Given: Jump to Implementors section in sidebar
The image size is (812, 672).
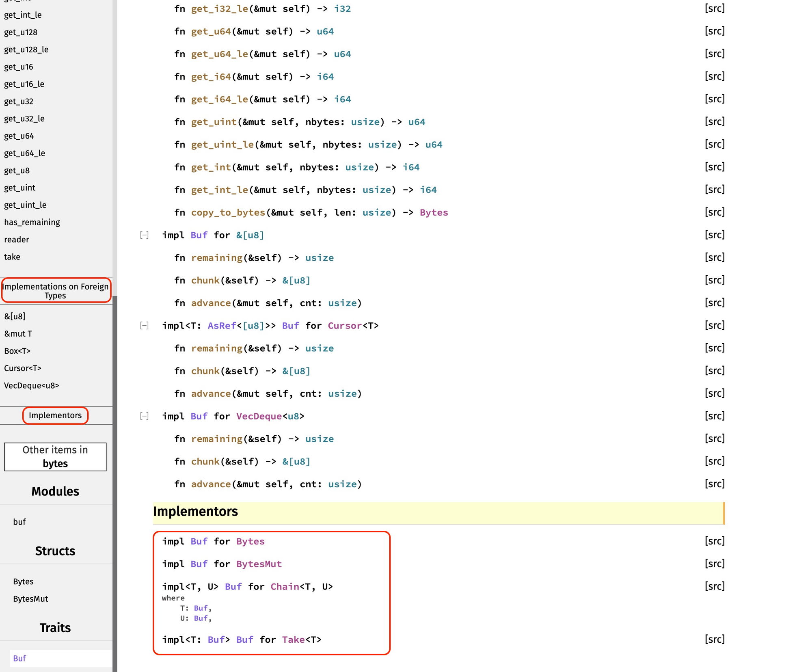Looking at the screenshot, I should [x=55, y=415].
